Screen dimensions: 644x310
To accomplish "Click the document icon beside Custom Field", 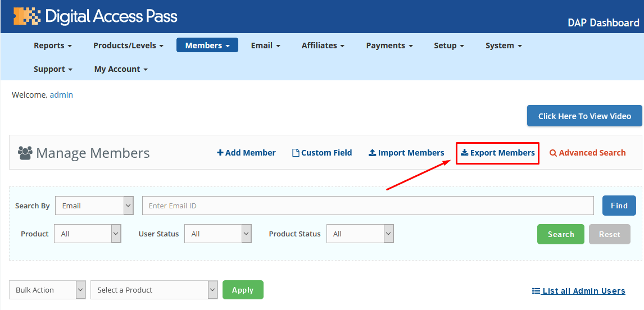I will (x=295, y=153).
